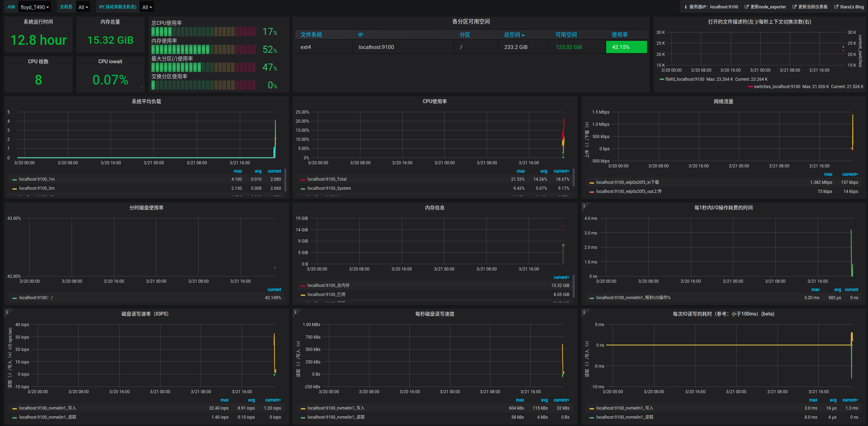Click the 系统平均负载 legend scrollbar

click(285, 180)
